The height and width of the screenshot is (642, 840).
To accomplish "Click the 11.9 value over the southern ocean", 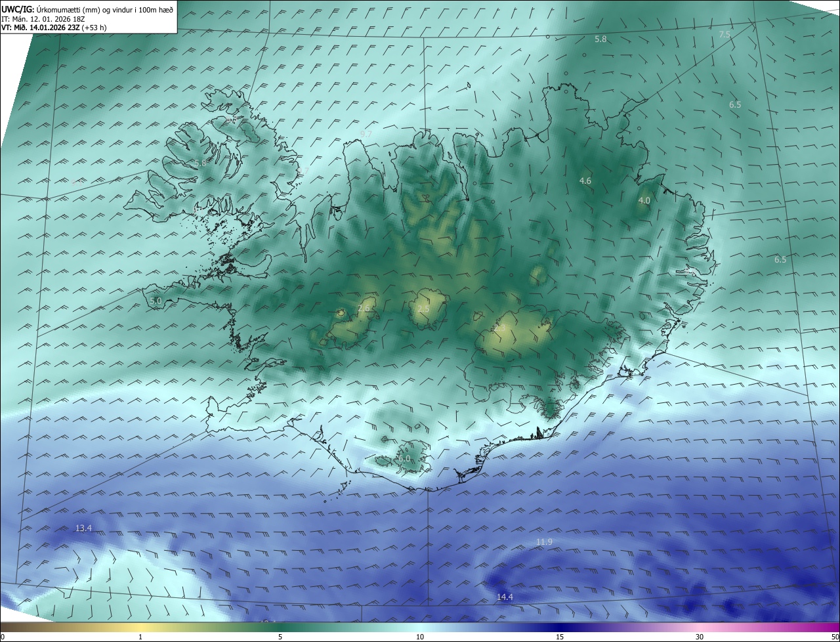I will (544, 542).
